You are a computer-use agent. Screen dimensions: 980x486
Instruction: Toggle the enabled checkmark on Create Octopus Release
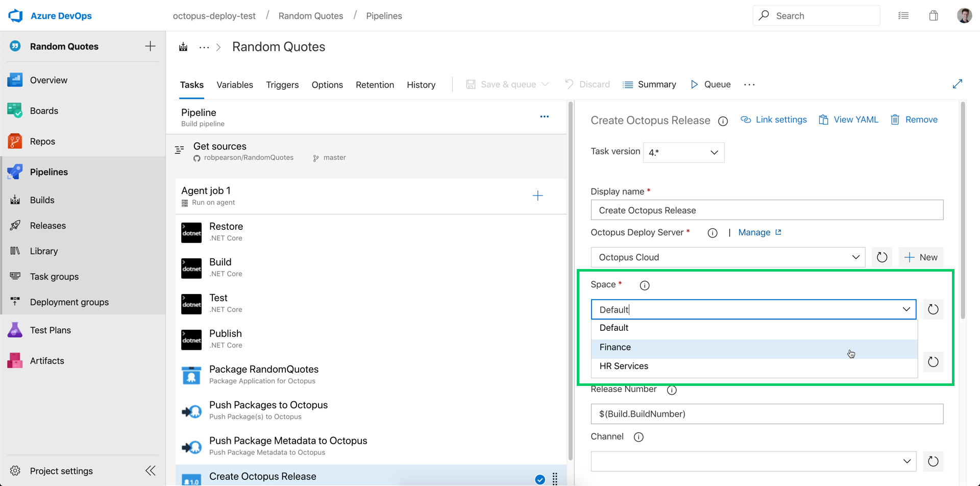pyautogui.click(x=540, y=479)
